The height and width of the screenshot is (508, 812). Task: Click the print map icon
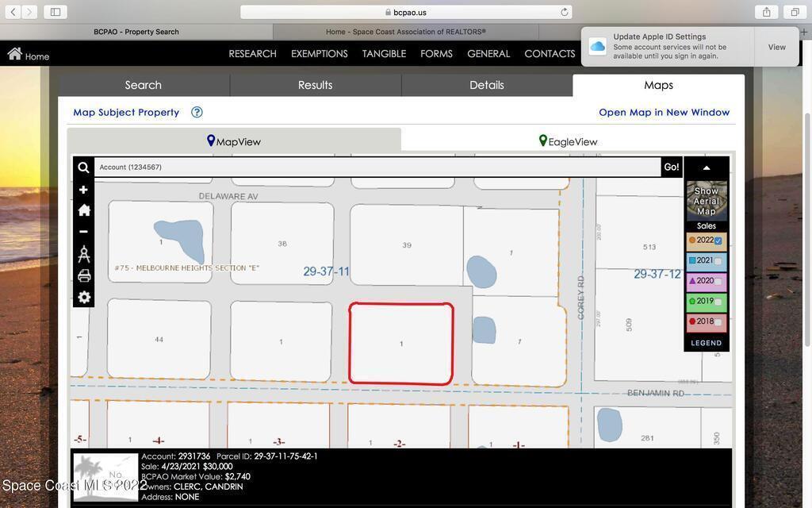83,275
